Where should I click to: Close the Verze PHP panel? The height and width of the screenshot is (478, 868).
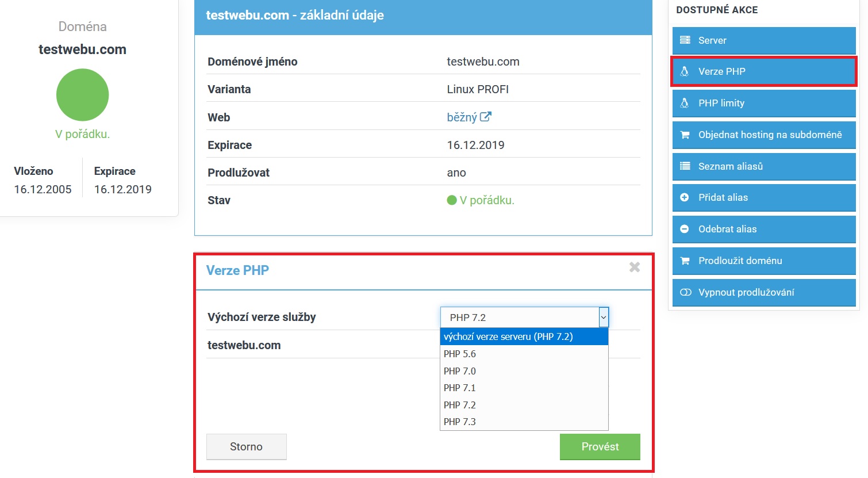[635, 267]
